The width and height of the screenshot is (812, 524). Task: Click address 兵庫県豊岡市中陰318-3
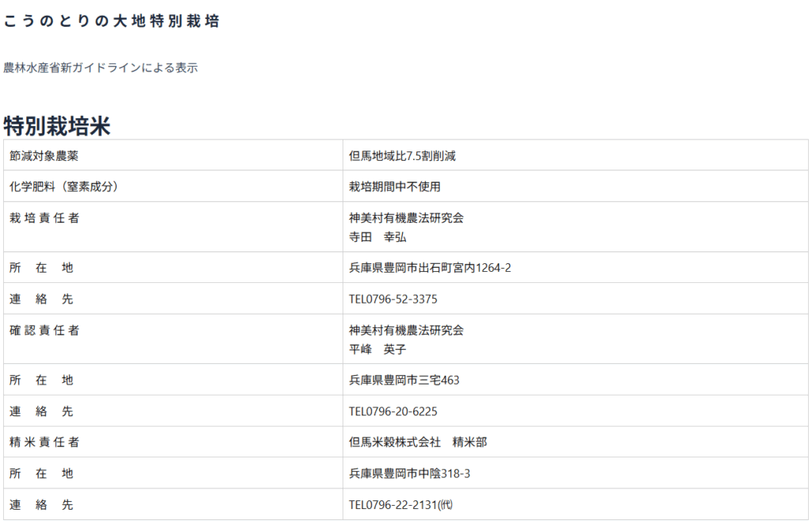[409, 473]
